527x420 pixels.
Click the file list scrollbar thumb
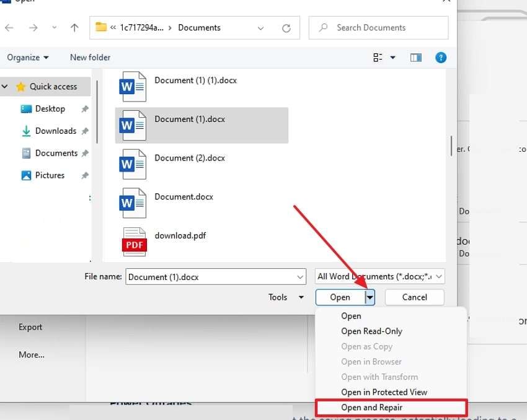point(451,146)
